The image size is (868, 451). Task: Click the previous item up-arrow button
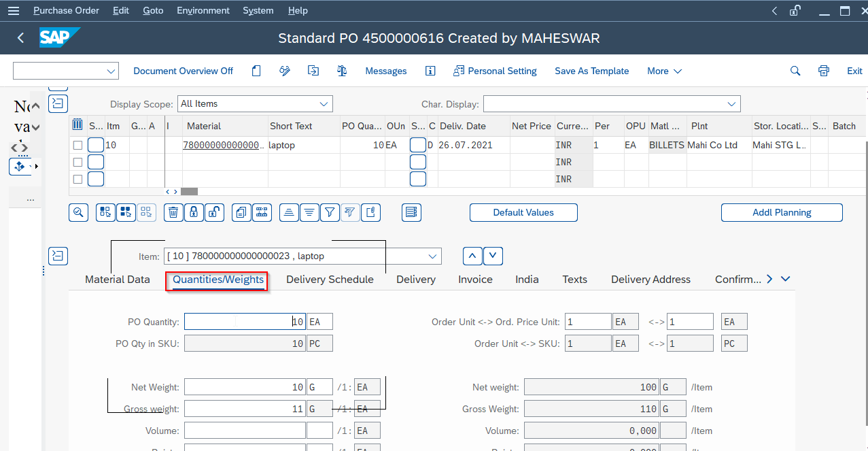472,256
